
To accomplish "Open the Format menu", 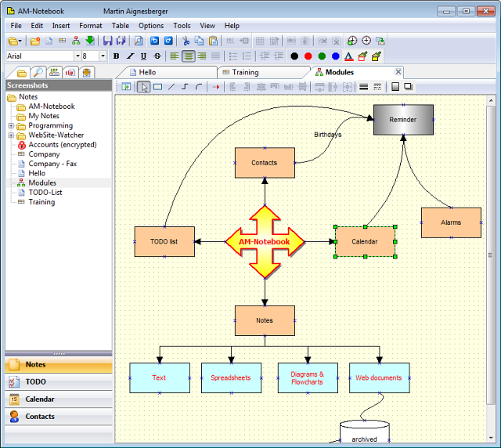I will click(91, 26).
